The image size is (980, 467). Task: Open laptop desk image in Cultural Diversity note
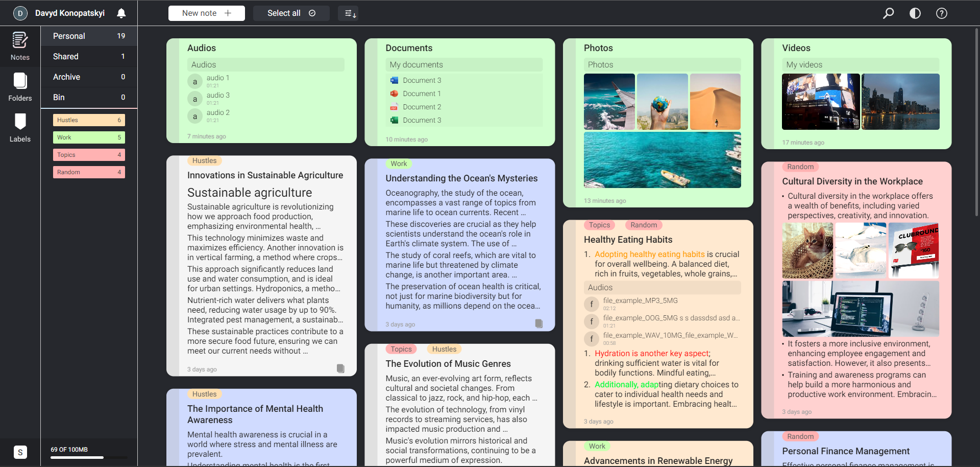click(x=861, y=309)
